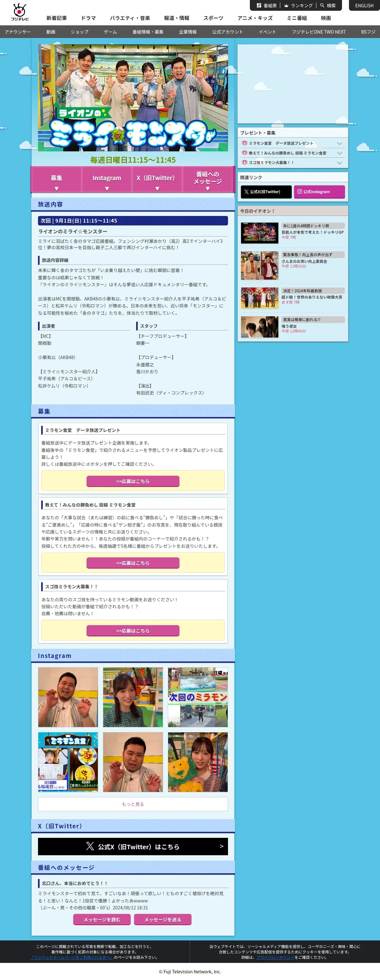This screenshot has height=980, width=380.
Task: Open 企業情報 in sub navigation
Action: (188, 32)
